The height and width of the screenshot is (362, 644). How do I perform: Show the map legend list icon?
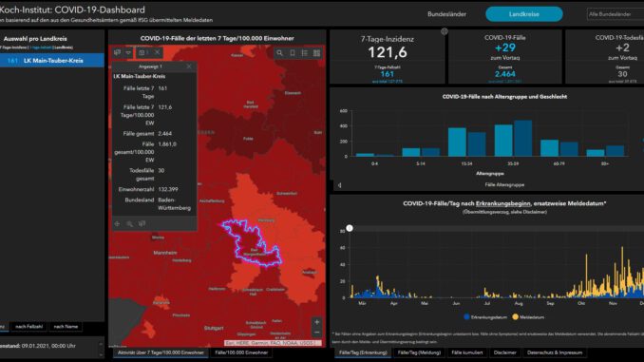pyautogui.click(x=304, y=53)
